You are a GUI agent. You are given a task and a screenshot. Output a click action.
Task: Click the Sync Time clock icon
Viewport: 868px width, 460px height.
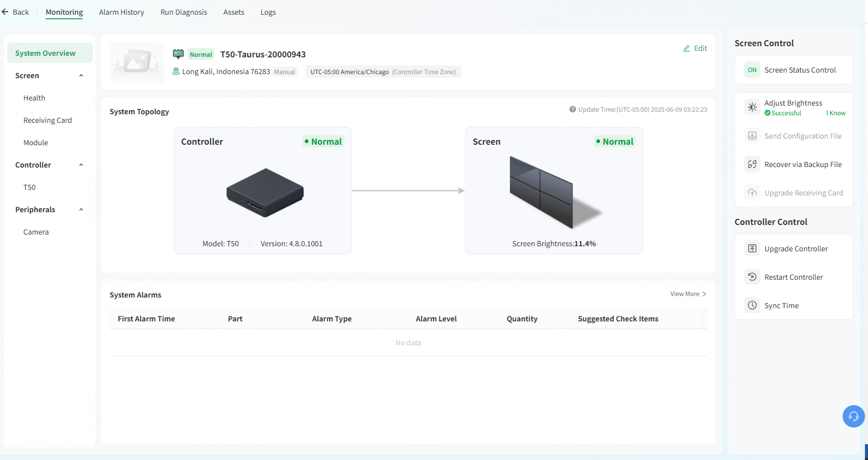752,305
